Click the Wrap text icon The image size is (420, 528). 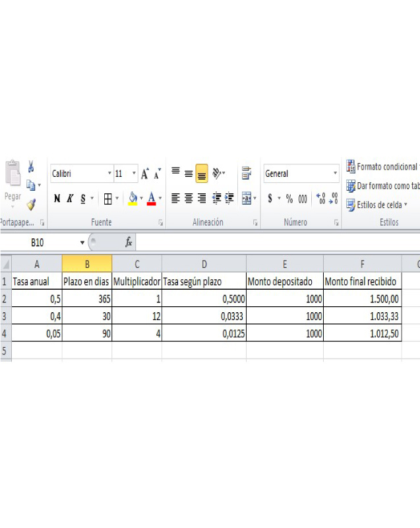(247, 173)
